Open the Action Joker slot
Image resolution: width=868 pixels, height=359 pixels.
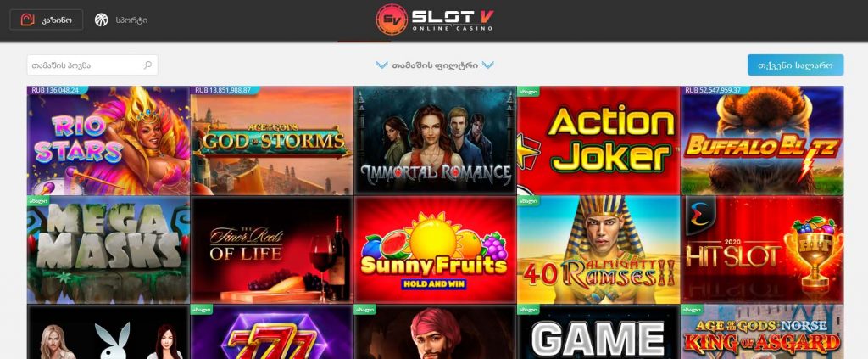[x=598, y=140]
